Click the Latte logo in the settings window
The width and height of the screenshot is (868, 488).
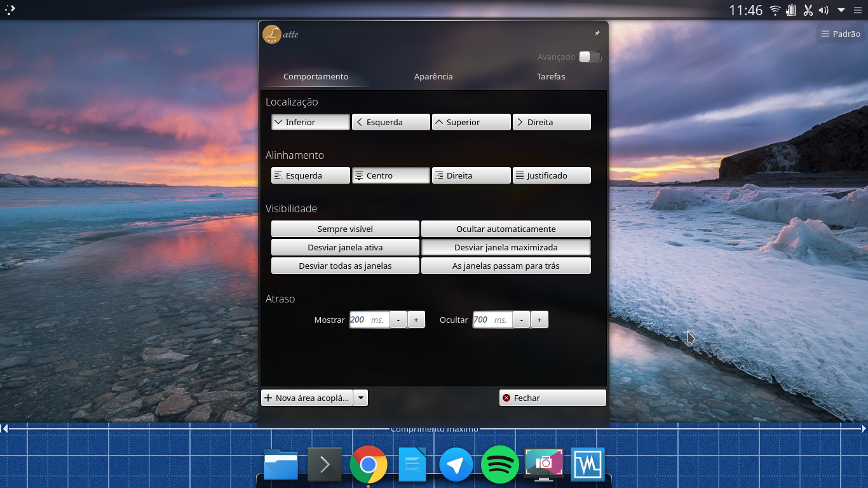[x=271, y=34]
